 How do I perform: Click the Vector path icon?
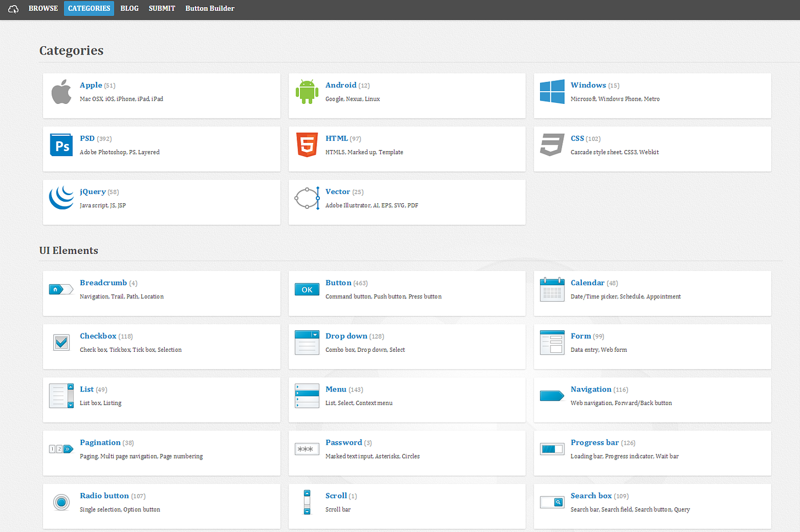pyautogui.click(x=307, y=198)
